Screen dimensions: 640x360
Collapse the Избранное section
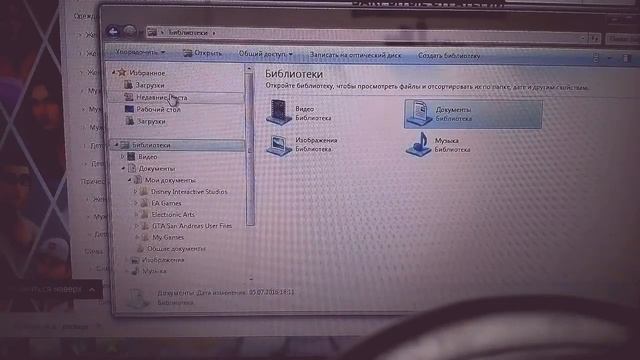coord(114,72)
